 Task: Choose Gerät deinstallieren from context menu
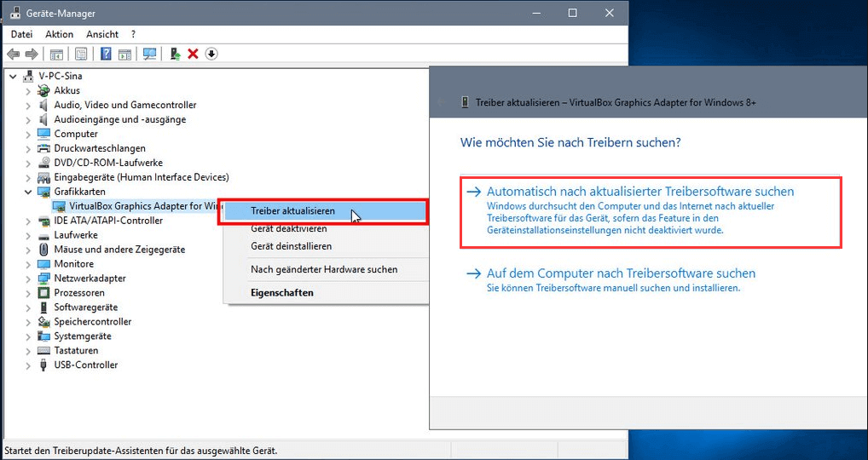coord(326,246)
